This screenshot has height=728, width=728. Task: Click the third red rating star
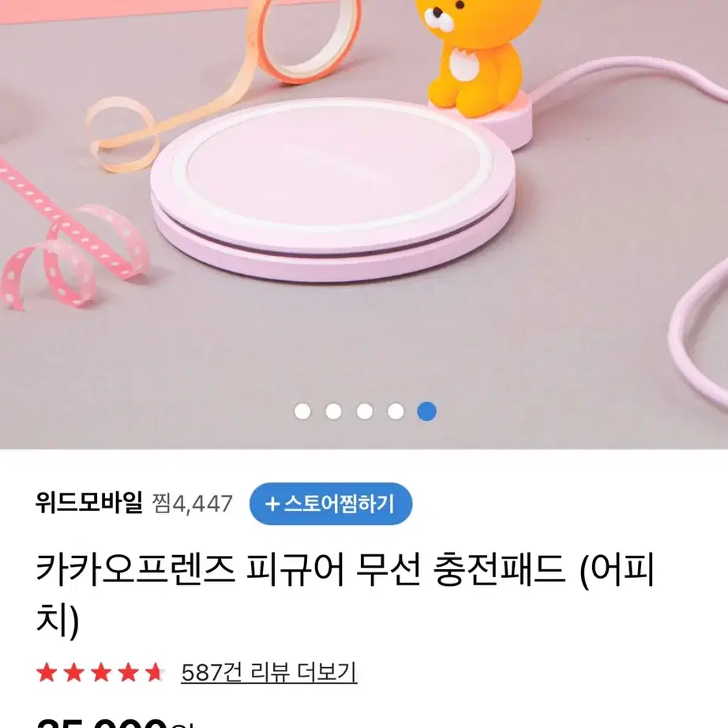[101, 672]
